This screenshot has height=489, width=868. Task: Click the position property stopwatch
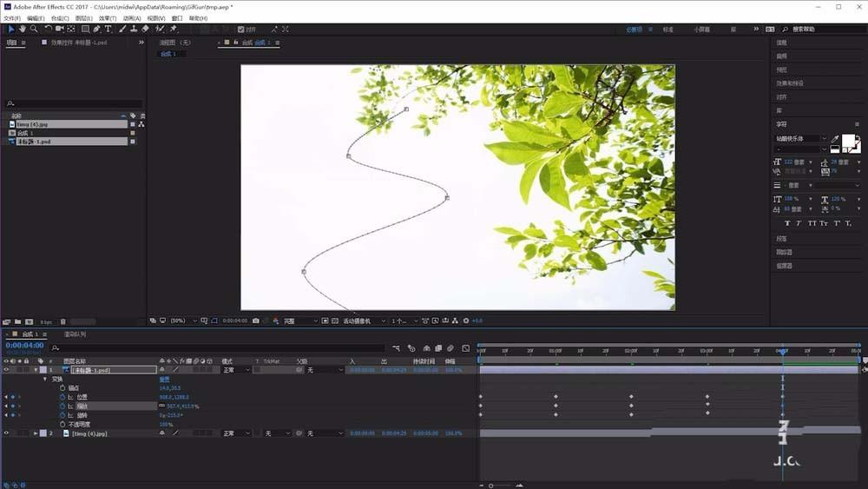62,397
